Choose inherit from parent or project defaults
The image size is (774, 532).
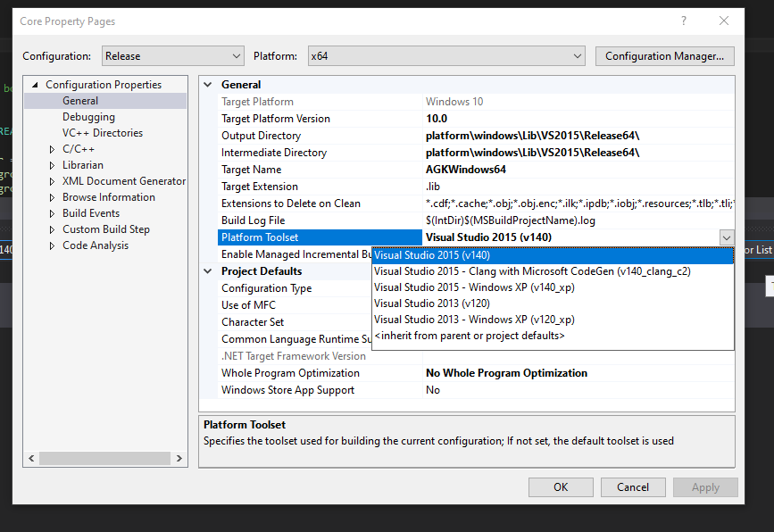(553, 336)
